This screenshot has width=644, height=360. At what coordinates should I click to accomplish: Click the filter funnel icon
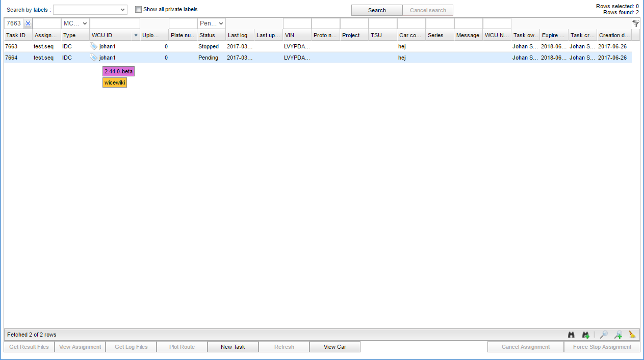635,23
